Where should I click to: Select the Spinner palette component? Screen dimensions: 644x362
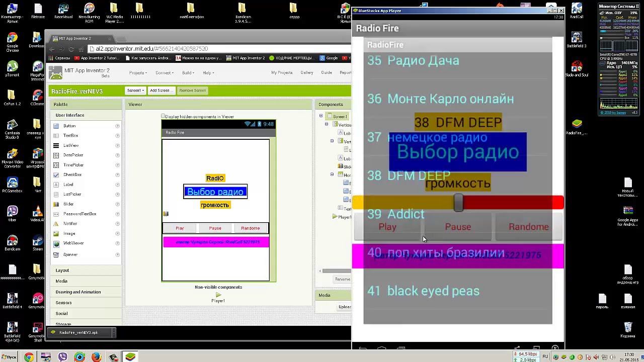70,255
